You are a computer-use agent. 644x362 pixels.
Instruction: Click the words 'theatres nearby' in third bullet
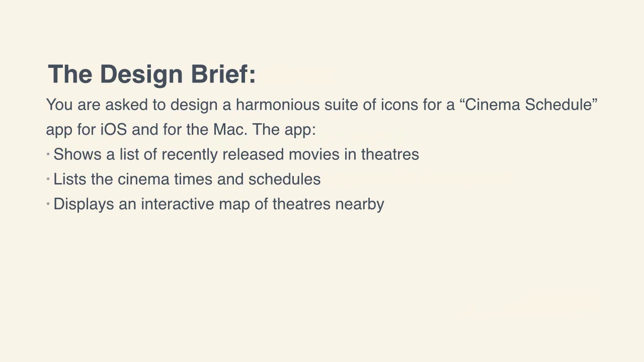tap(329, 204)
